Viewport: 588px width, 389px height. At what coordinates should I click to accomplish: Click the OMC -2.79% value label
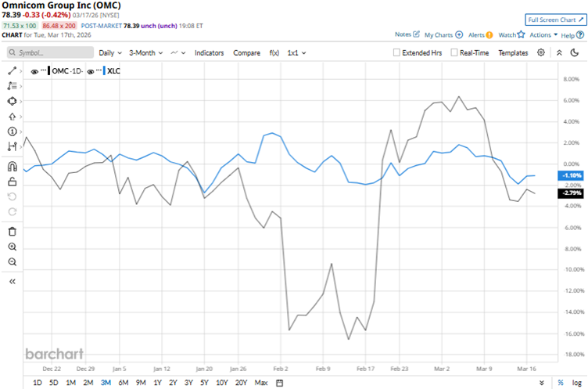point(570,193)
